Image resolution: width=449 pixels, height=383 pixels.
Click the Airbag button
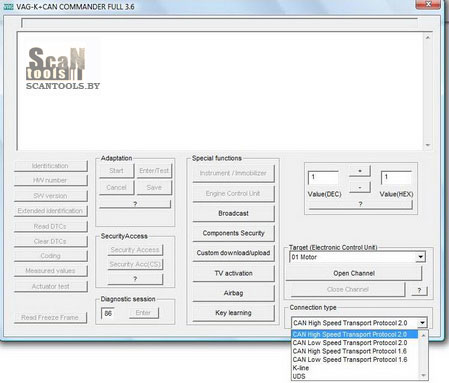coord(233,293)
